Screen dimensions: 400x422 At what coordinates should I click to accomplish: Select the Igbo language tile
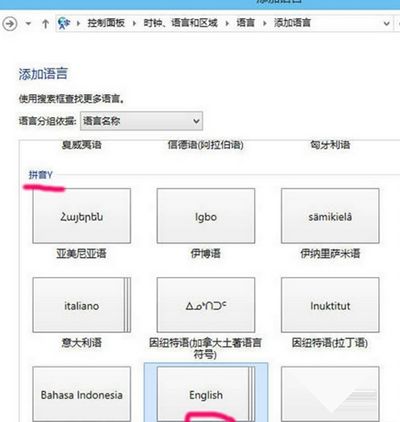tap(206, 216)
